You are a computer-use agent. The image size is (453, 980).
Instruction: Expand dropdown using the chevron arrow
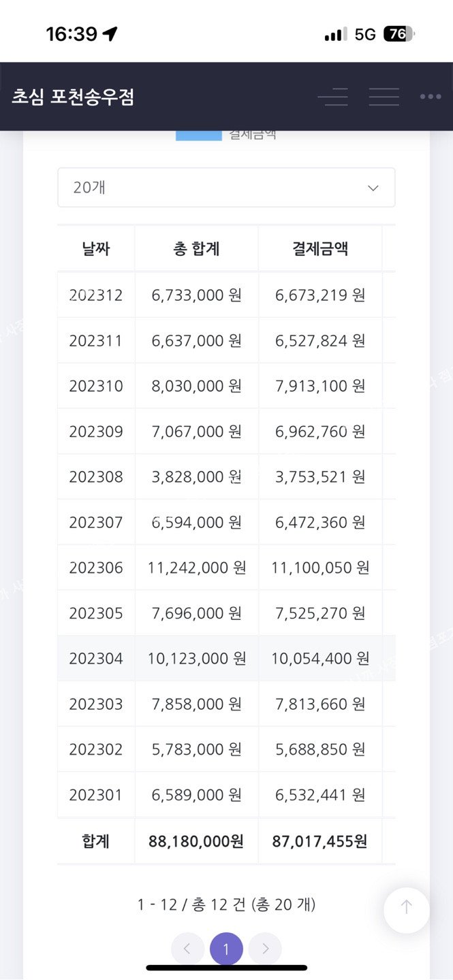[x=373, y=188]
